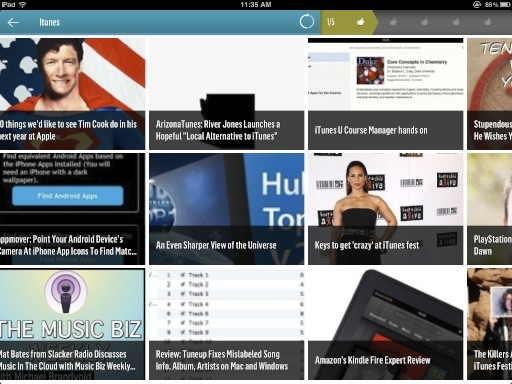This screenshot has width=512, height=384.
Task: Open ArizonaTunes River Jones article
Action: pyautogui.click(x=226, y=94)
